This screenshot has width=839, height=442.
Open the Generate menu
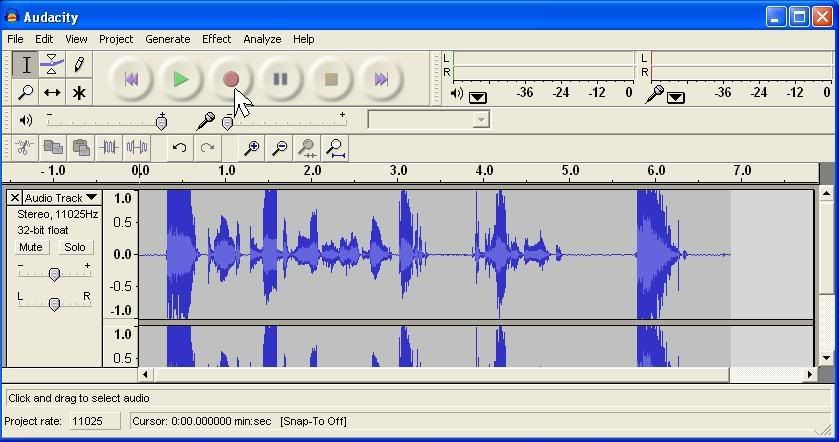pyautogui.click(x=167, y=39)
